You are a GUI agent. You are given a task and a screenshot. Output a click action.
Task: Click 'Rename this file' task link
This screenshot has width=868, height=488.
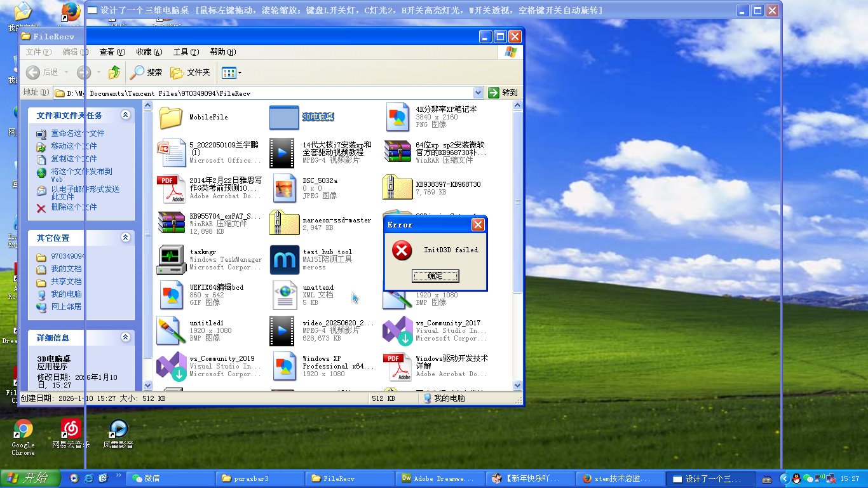(78, 133)
